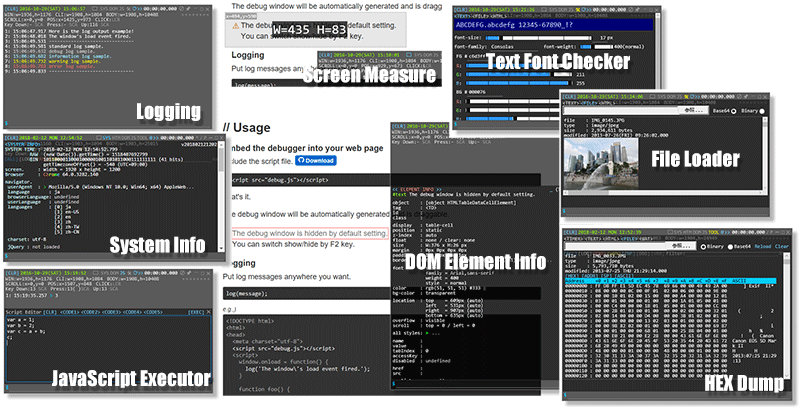Click the monitor icon in File Loader header
Screen dimensions: 800x409
[652, 96]
